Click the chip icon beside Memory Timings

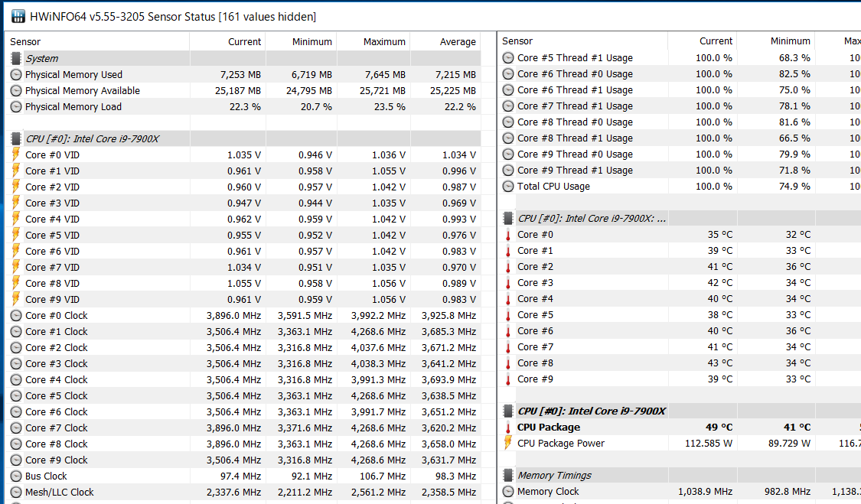point(508,476)
